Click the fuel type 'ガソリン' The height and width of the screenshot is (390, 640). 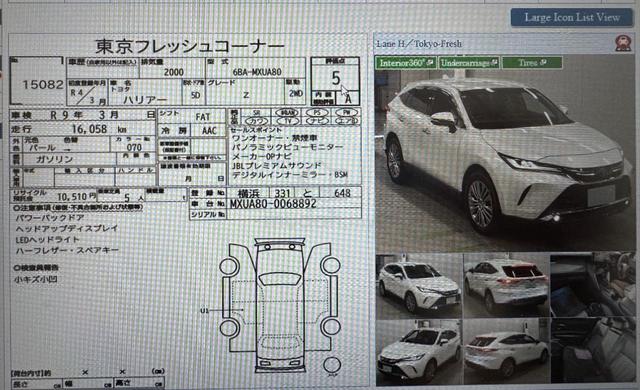pyautogui.click(x=54, y=159)
